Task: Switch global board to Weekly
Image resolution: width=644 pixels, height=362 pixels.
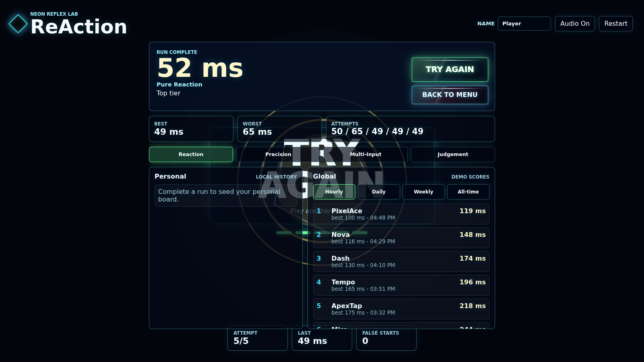Action: tap(423, 192)
